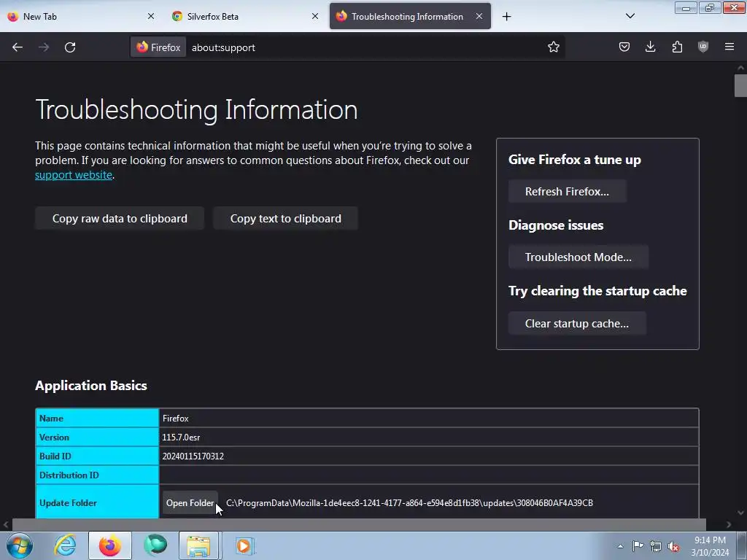Follow the support website link
The height and width of the screenshot is (560, 747).
pyautogui.click(x=74, y=175)
